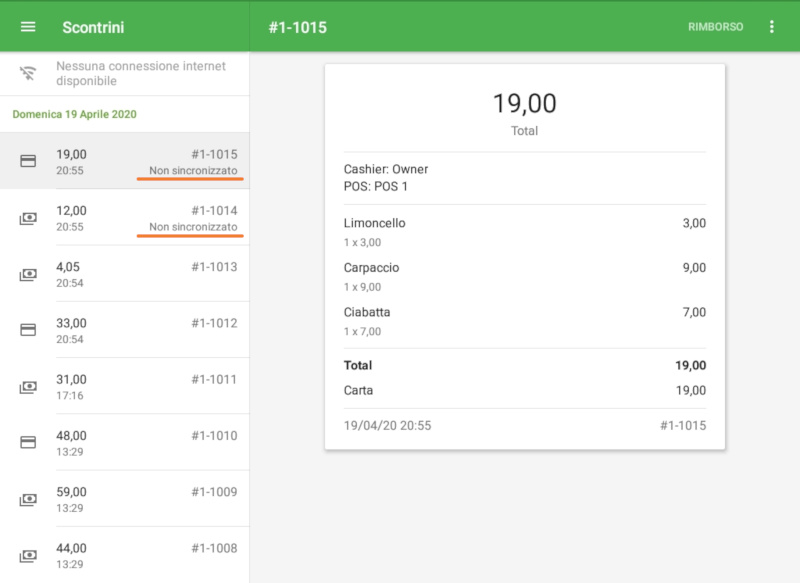Click the Scontrini header title

[93, 27]
